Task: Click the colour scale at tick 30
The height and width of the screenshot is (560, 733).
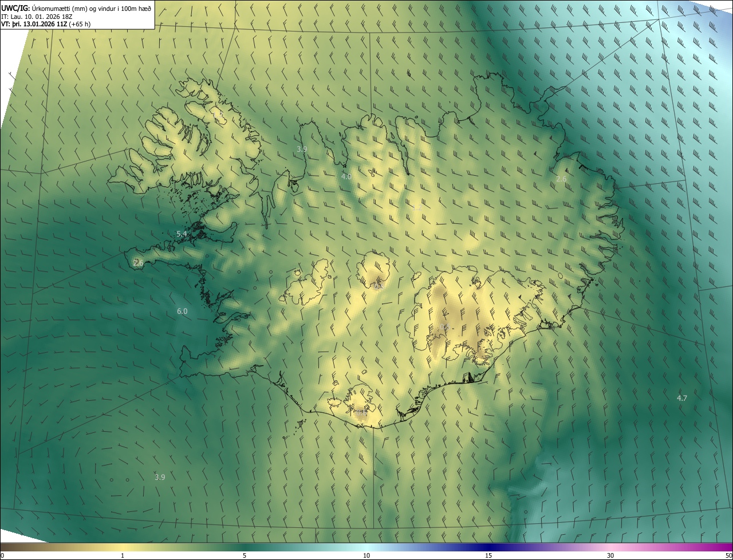Action: (x=610, y=555)
